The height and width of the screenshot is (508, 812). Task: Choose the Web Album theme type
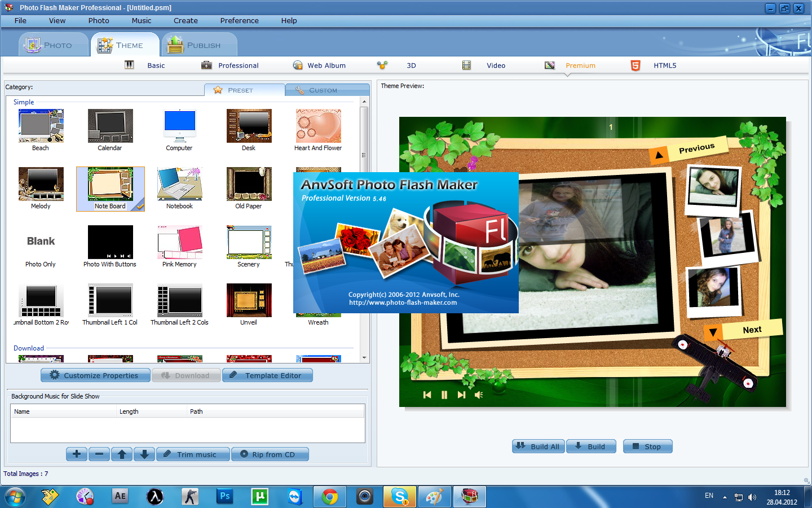pos(319,65)
